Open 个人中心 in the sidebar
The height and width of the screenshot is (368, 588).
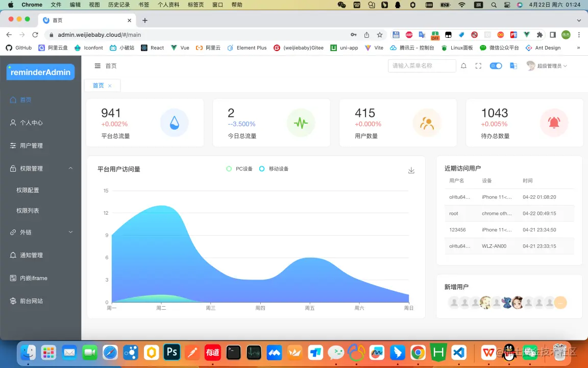(x=40, y=123)
